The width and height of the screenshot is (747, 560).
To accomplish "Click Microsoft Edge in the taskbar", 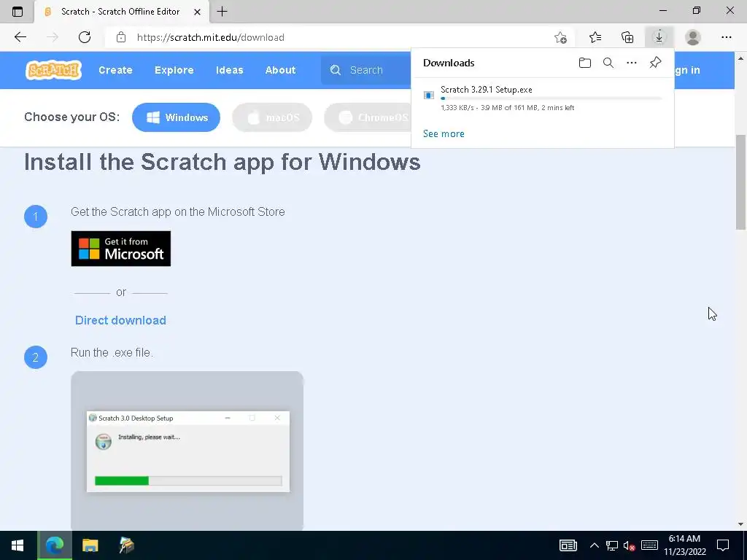I will 54,545.
